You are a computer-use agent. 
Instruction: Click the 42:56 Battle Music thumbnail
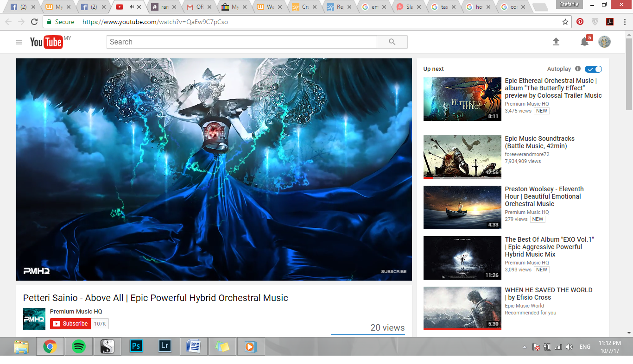pyautogui.click(x=462, y=157)
